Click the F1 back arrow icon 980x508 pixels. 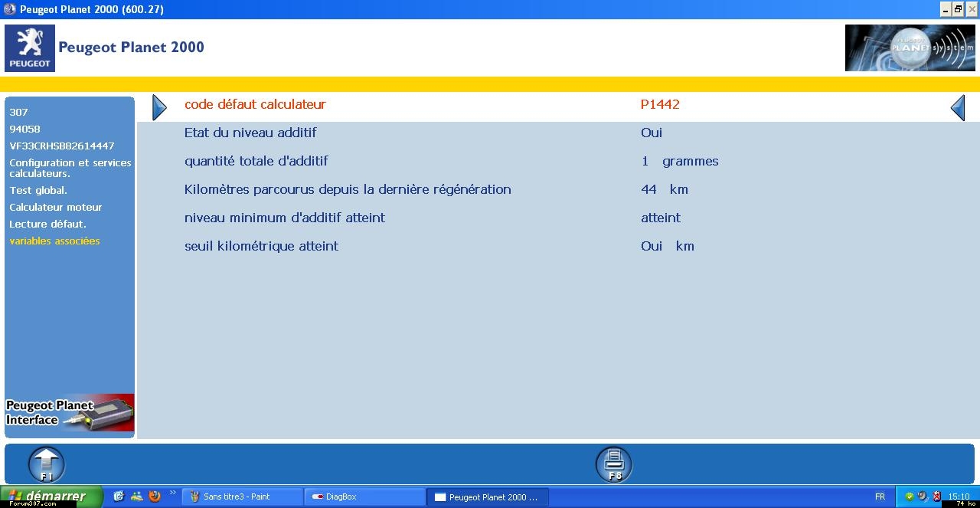click(47, 464)
